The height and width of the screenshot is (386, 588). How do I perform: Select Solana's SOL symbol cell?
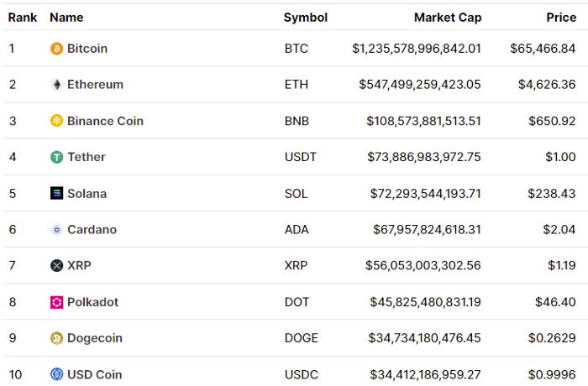pos(296,194)
